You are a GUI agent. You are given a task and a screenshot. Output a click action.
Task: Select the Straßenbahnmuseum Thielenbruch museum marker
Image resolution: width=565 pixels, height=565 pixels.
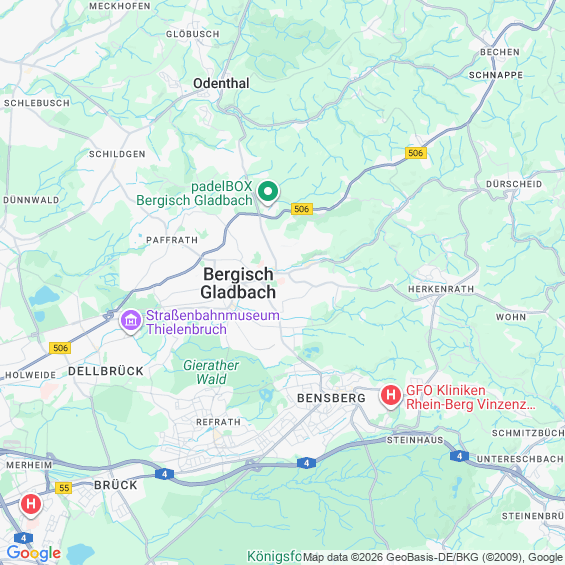pyautogui.click(x=131, y=321)
